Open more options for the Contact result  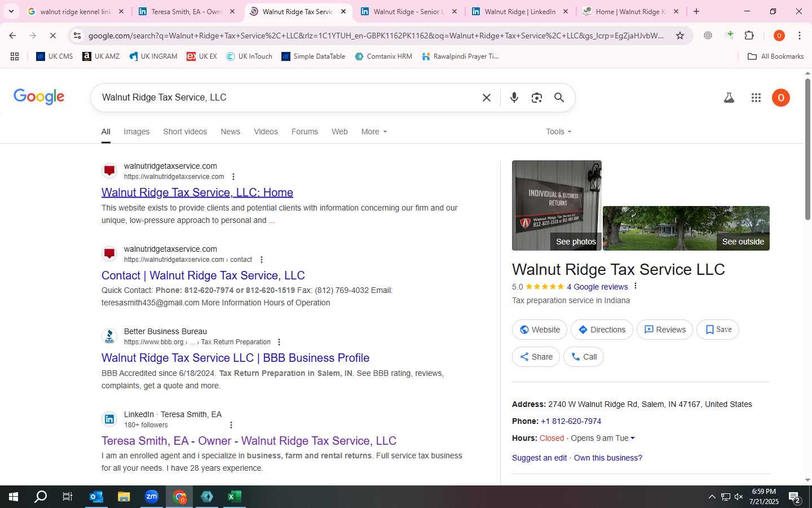click(261, 260)
